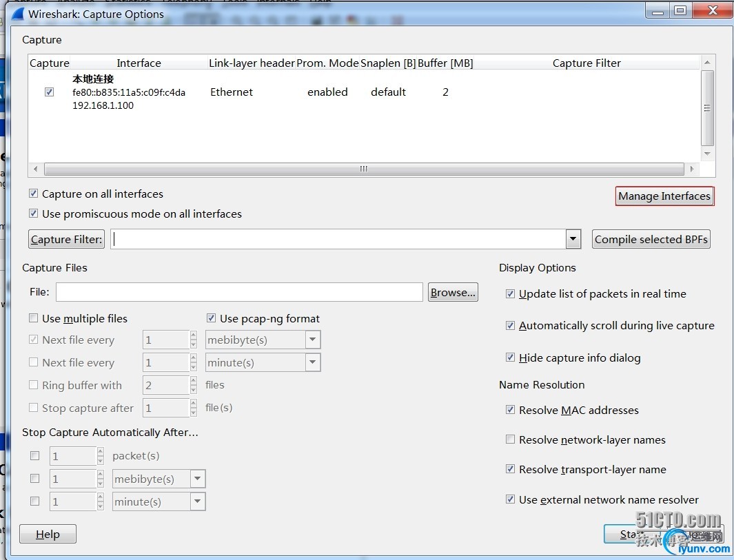This screenshot has width=734, height=560.
Task: Click the interface list vertical scrollbar down arrow
Action: [707, 153]
